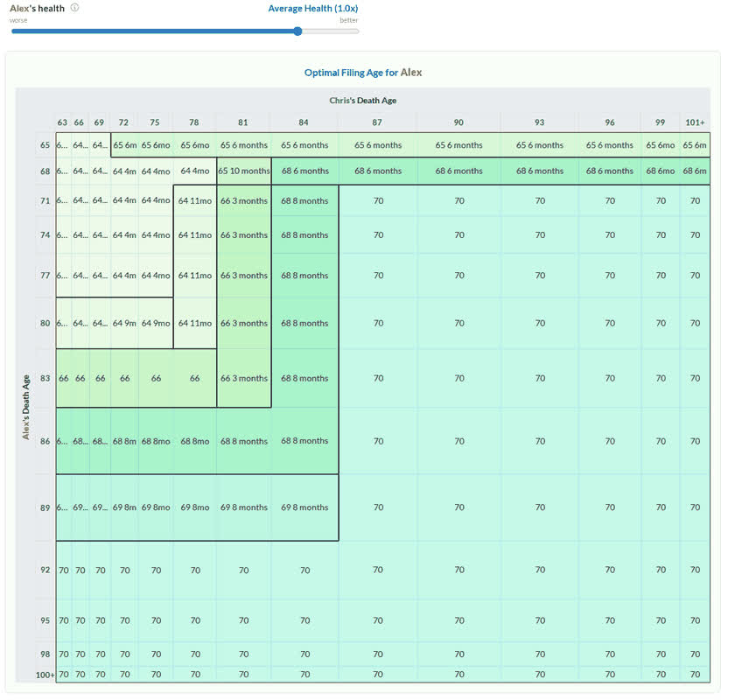Screen dimensions: 735x700
Task: Click '64 9mo' cell in row 80, column 75
Action: click(156, 323)
